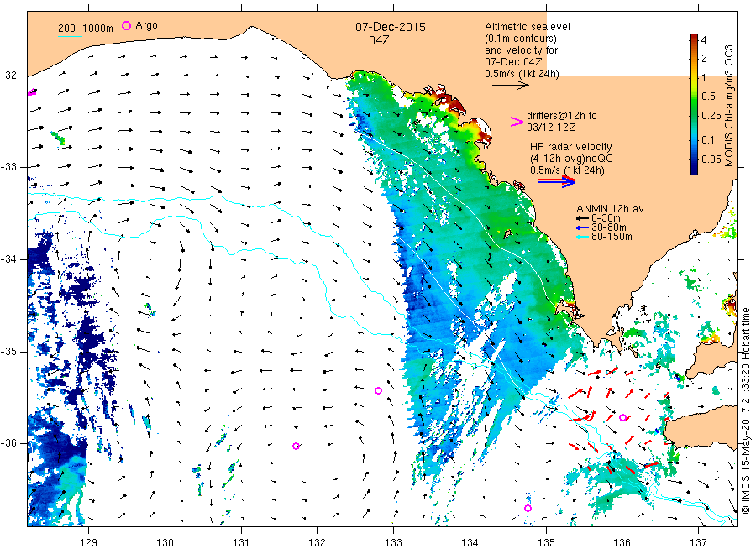Click the dark red top of chlorophyll colorbar
The width and height of the screenshot is (756, 554).
click(x=695, y=38)
